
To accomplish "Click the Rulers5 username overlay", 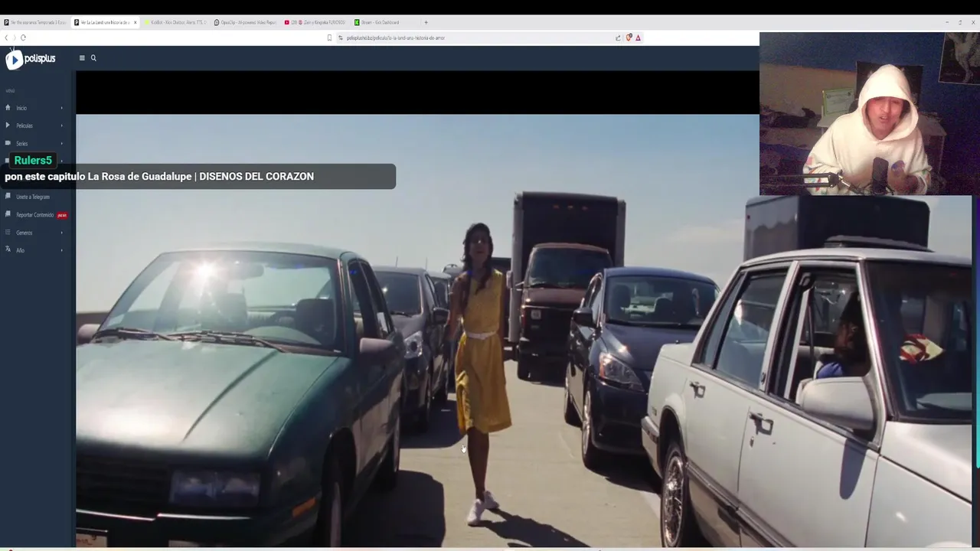I will point(33,160).
